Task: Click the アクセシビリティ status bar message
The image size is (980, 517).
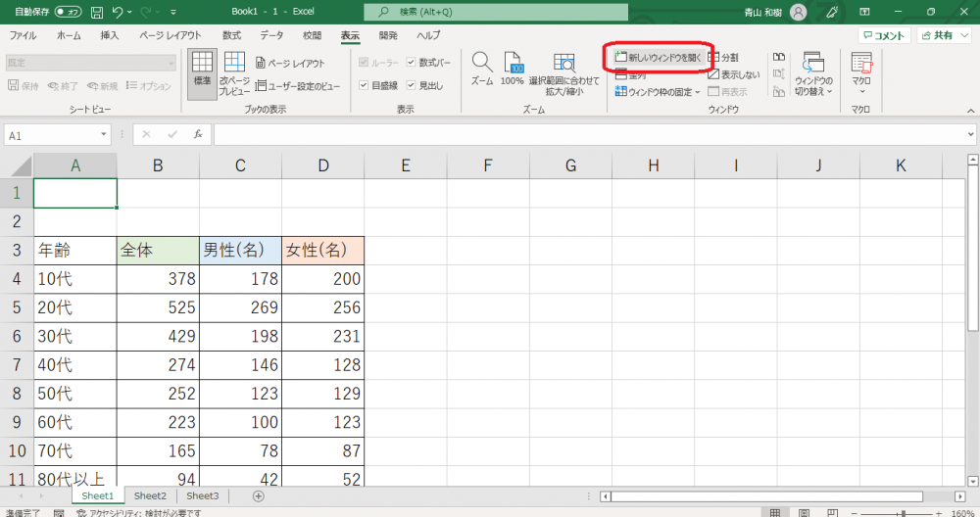Action: (x=138, y=513)
